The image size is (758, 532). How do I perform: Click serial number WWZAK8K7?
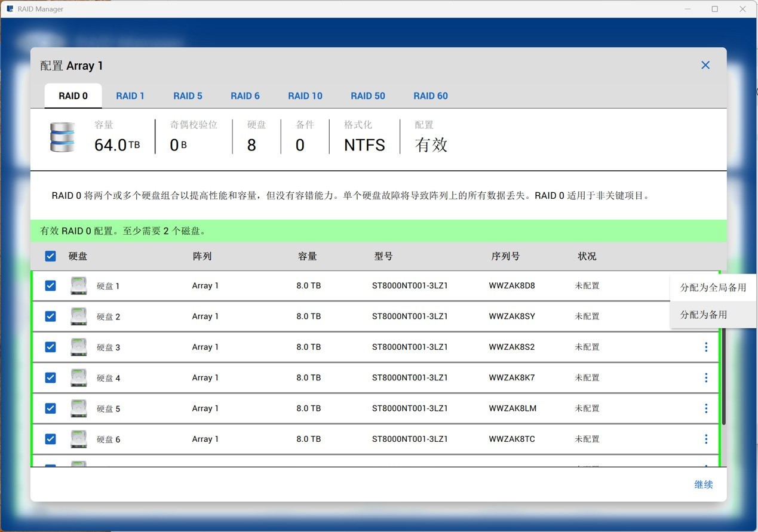click(512, 377)
